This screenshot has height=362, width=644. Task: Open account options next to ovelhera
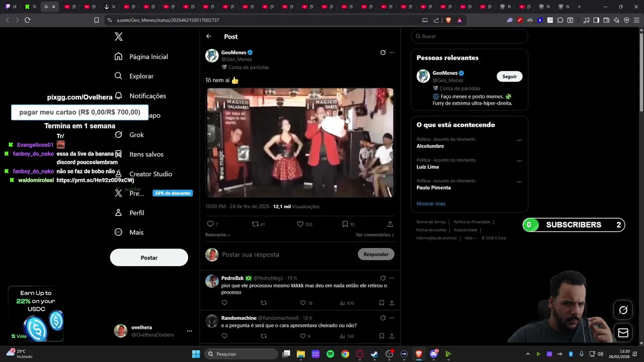[190, 331]
